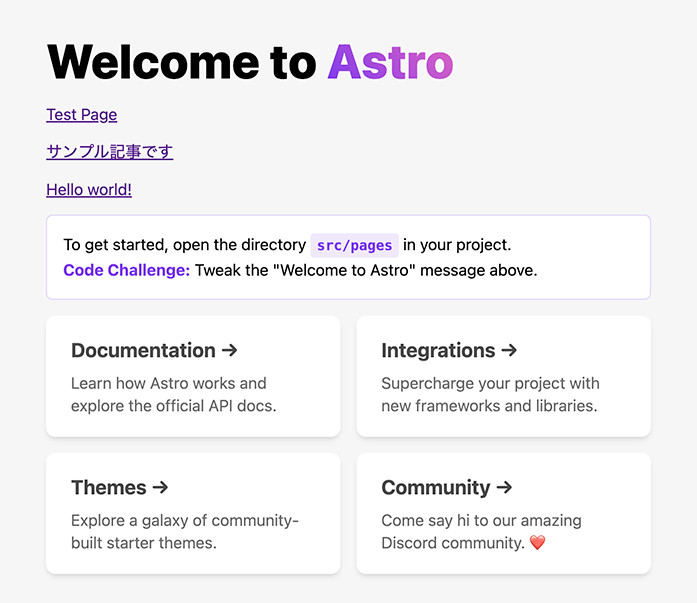Screen dimensions: 697x603
Task: Click 'Come say hi to our amazing' text
Action: 481,520
